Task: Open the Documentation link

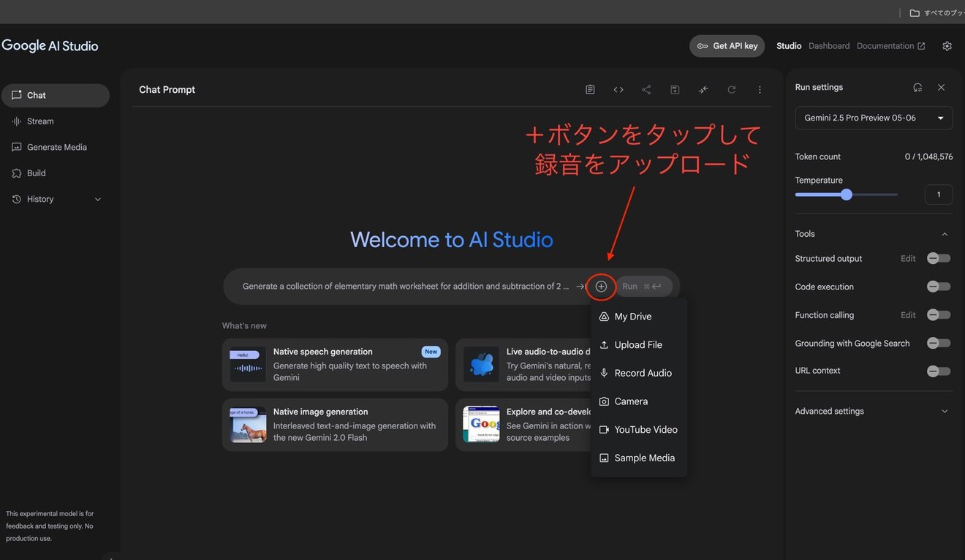Action: click(x=890, y=46)
